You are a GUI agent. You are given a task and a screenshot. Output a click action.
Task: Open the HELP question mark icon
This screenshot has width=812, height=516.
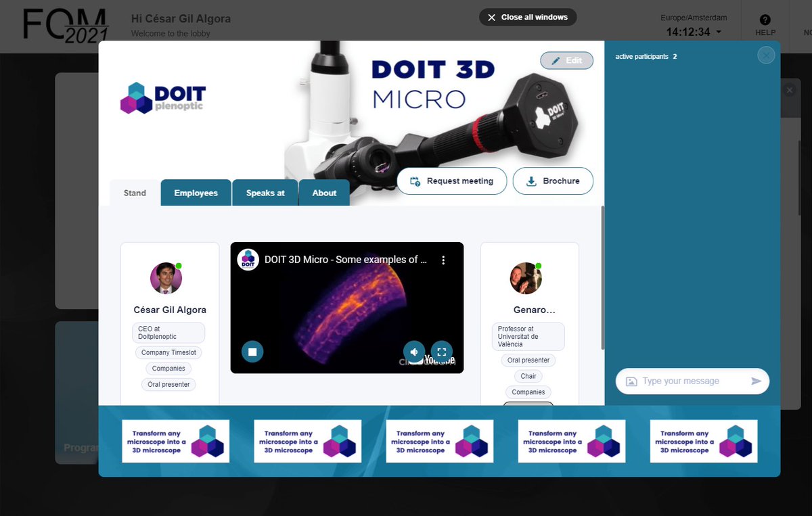coord(765,20)
